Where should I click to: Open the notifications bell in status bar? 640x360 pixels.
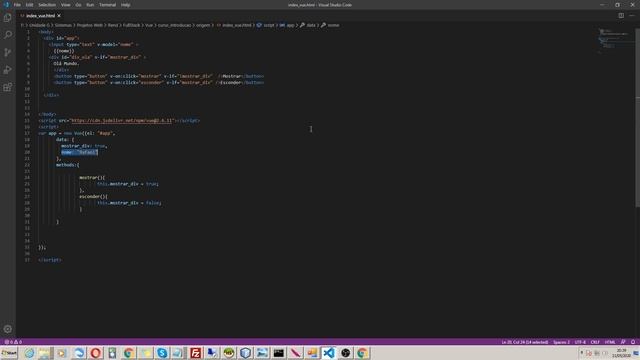633,342
